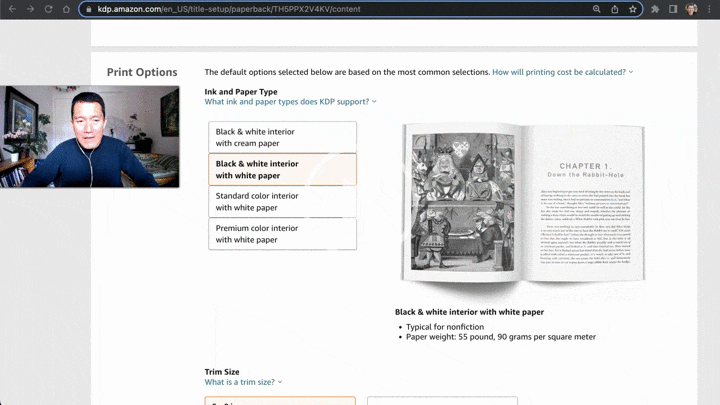
Task: Expand 'What ink and paper types does KDP support?'
Action: pos(290,101)
